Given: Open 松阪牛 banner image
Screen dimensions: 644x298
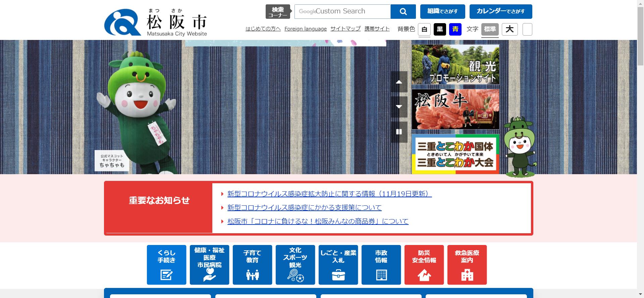Looking at the screenshot, I should (455, 109).
